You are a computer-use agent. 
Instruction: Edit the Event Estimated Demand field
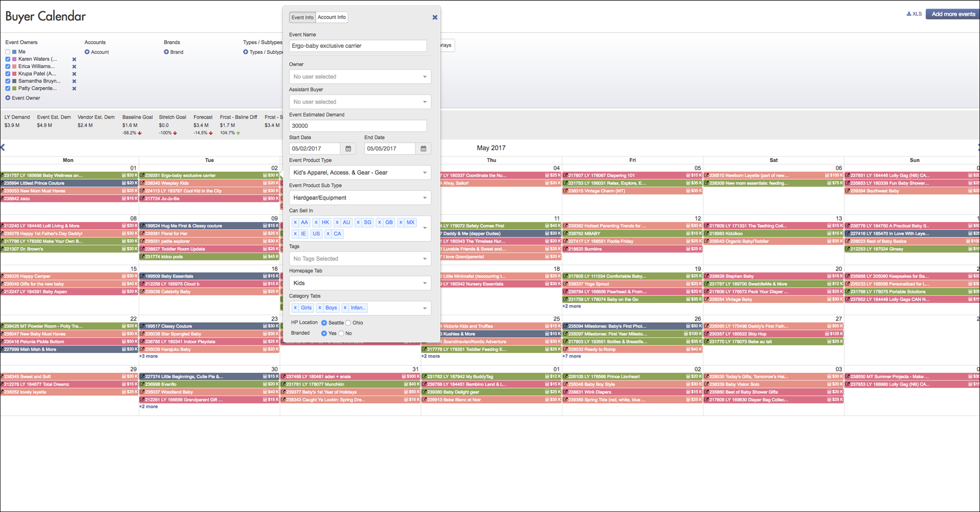(x=357, y=126)
